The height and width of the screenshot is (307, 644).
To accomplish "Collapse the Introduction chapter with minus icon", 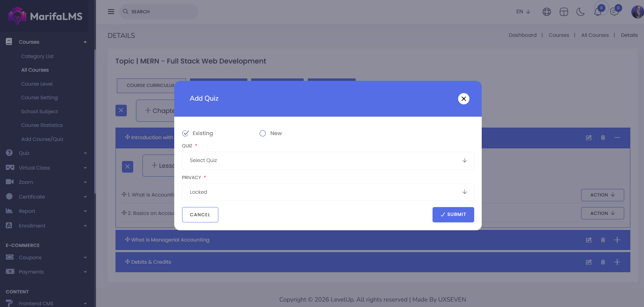I will click(617, 137).
